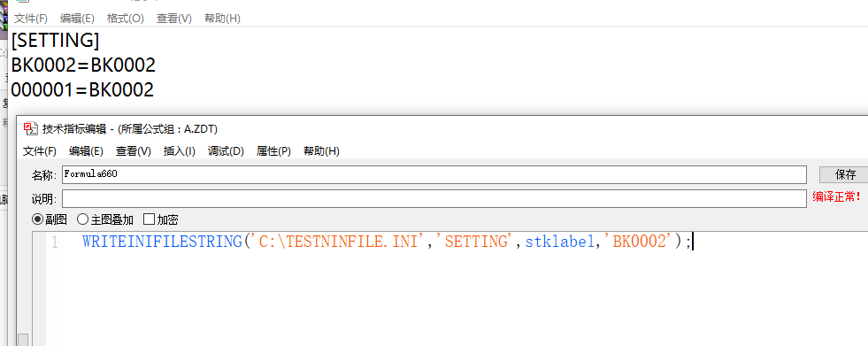
Task: Open the 调试(D) menu
Action: point(226,151)
